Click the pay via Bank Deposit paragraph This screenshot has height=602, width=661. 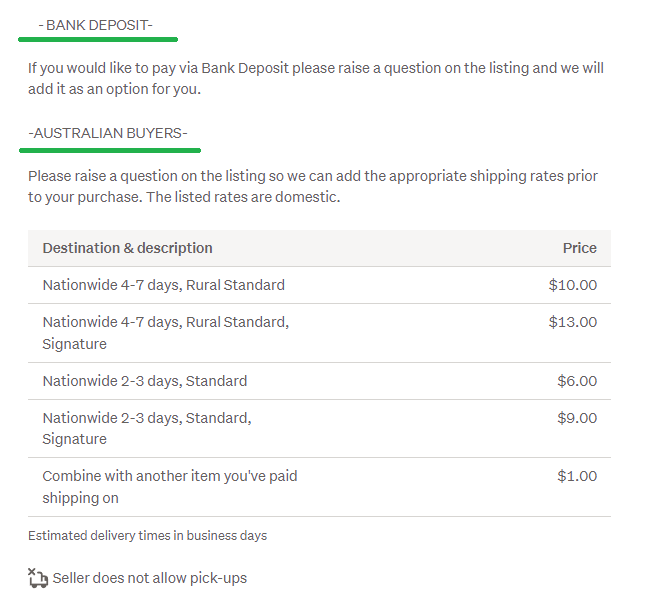[315, 79]
